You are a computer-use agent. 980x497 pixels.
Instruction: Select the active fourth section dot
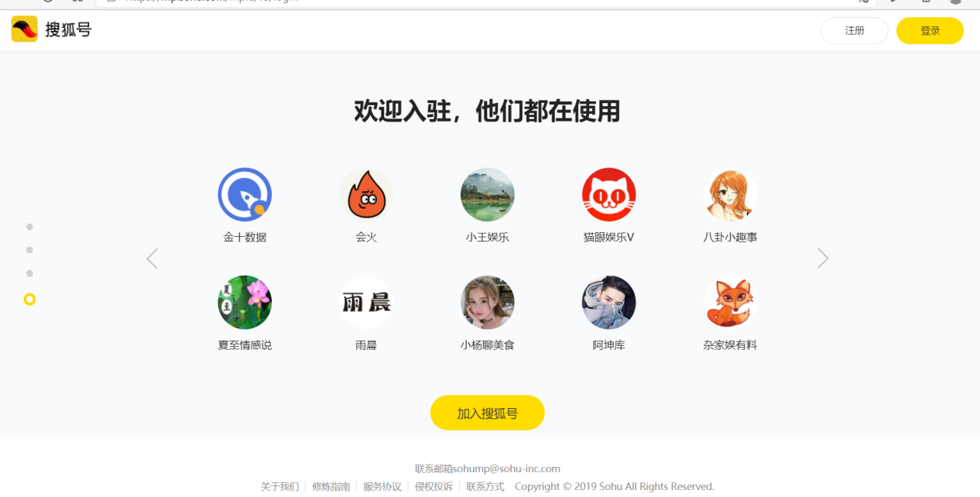point(29,299)
